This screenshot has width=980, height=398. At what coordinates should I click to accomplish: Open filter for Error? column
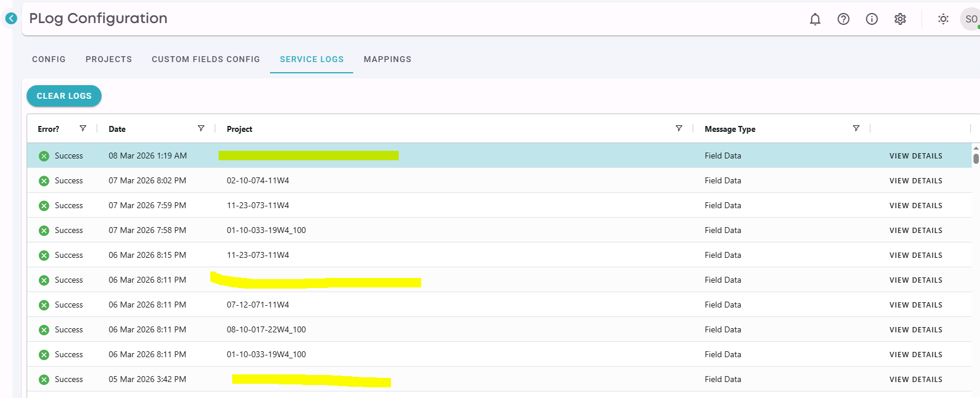tap(83, 128)
